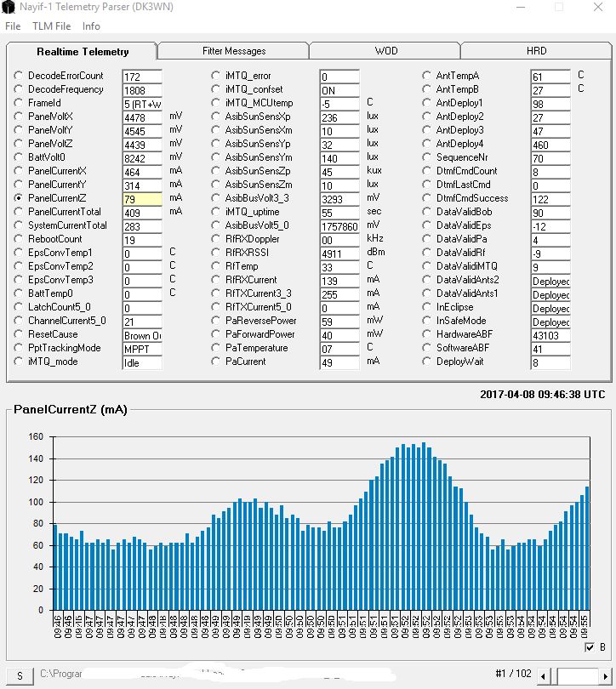Switch to the Fitter Messages tab
The image size is (616, 689).
(234, 51)
